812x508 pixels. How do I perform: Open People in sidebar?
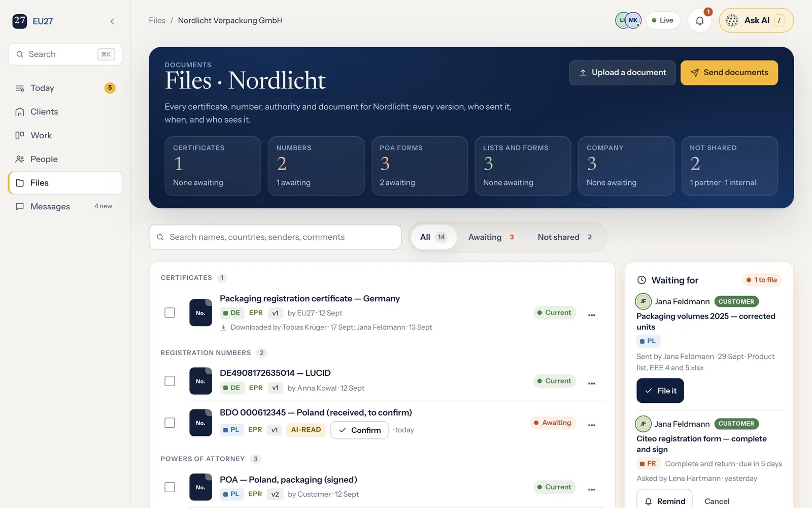tap(65, 159)
